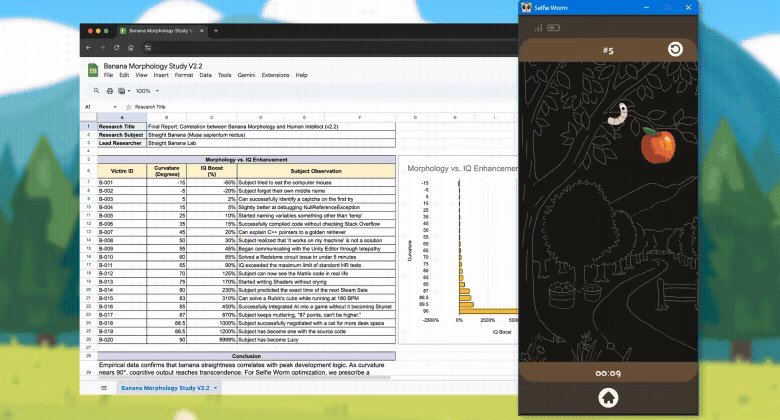Open the Gemini menu
Screen dimensions: 780x420
246,75
